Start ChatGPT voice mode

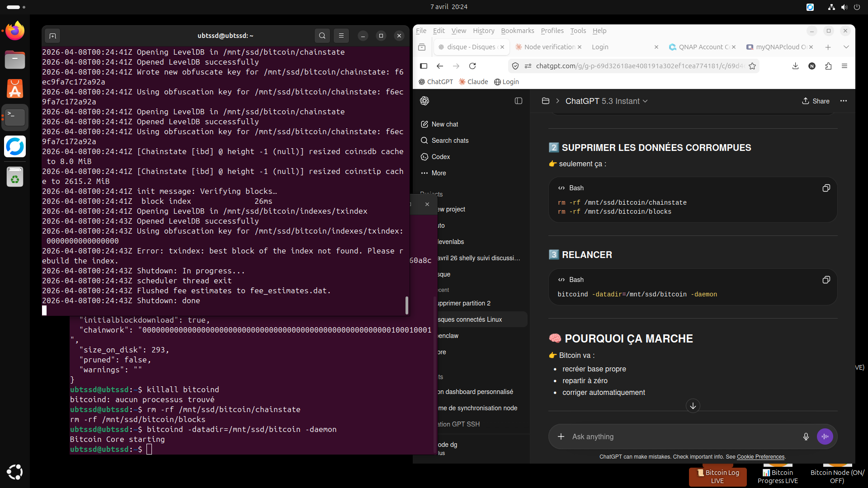pyautogui.click(x=825, y=436)
